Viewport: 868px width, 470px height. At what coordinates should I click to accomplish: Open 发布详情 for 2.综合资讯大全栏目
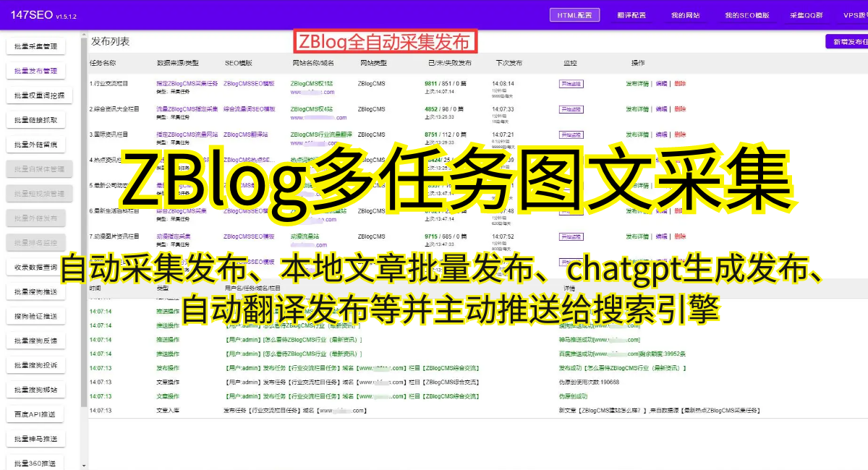pos(638,109)
